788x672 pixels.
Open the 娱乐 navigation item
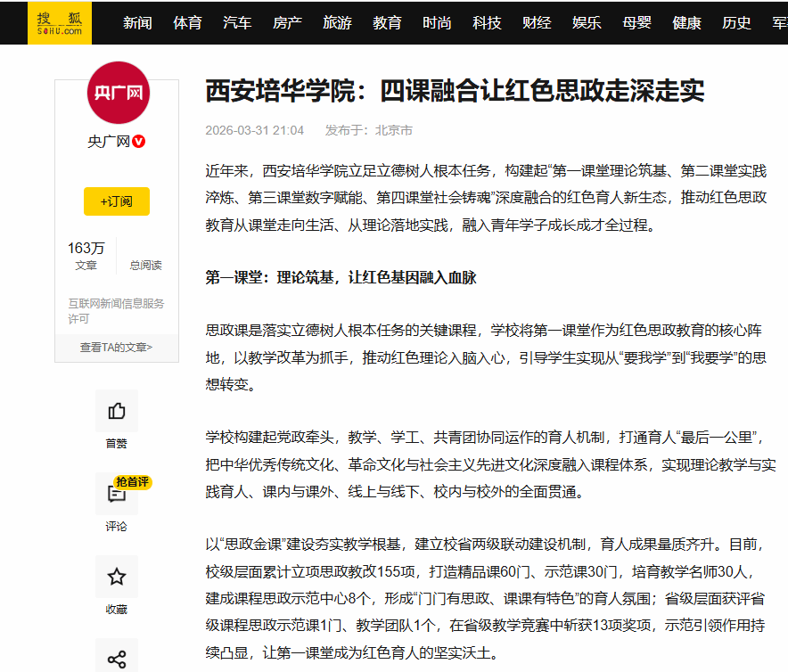click(587, 23)
